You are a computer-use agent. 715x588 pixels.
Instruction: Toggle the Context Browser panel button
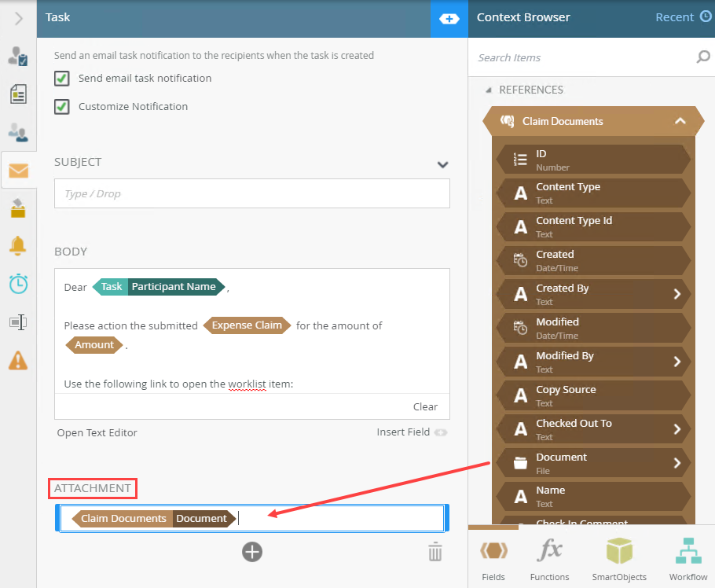coord(449,18)
